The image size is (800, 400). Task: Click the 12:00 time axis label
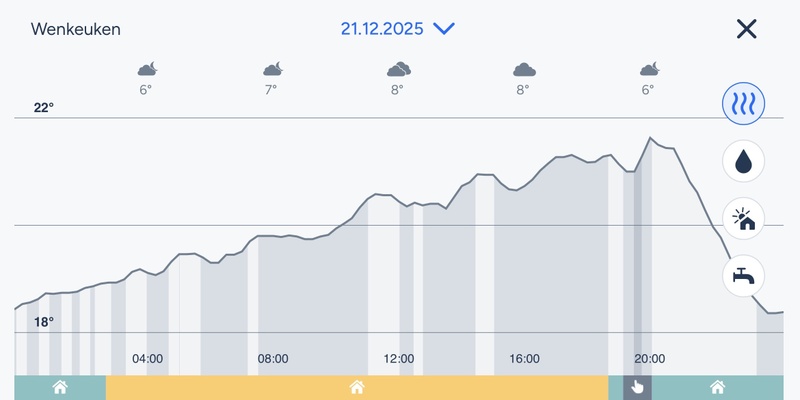pyautogui.click(x=398, y=359)
